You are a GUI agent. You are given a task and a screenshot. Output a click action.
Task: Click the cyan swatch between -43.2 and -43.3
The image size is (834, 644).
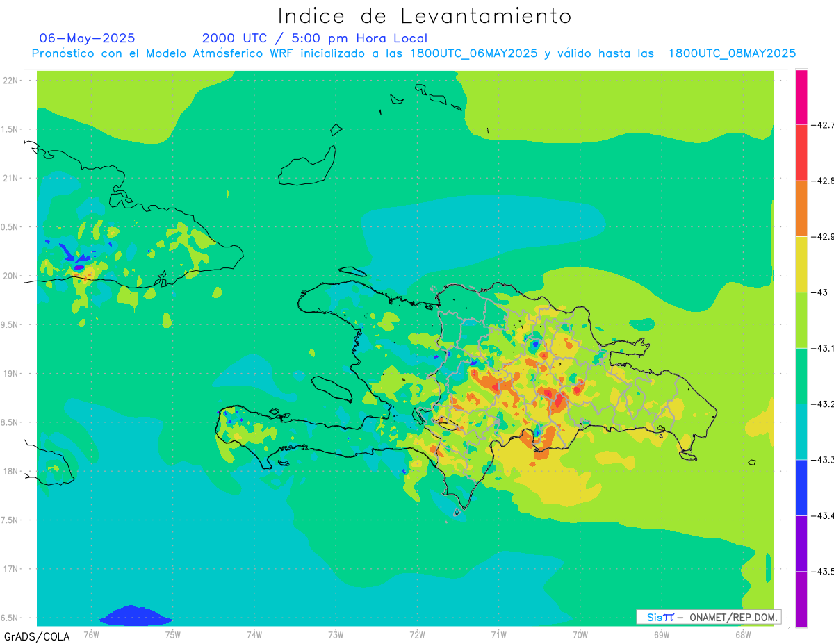click(801, 431)
